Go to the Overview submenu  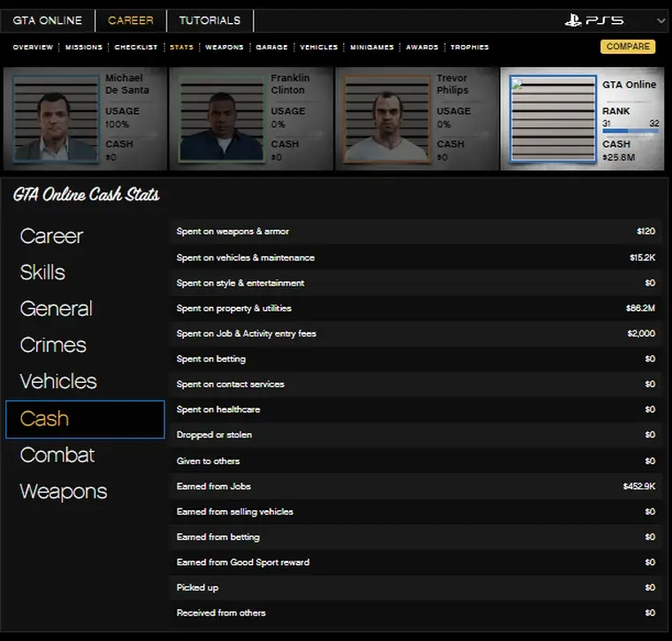33,47
